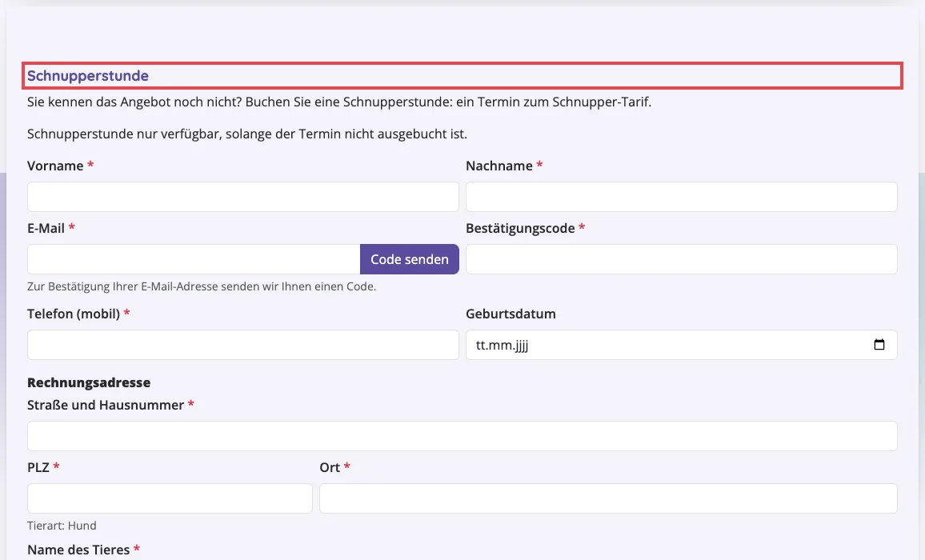
Task: Select the Bestätigungscode input field
Action: click(682, 259)
